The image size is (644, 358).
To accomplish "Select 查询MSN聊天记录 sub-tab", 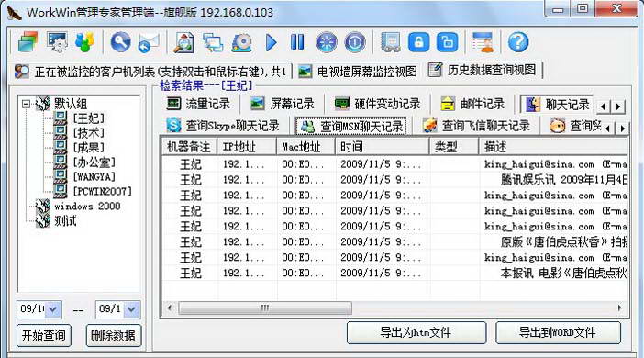I will tap(351, 126).
